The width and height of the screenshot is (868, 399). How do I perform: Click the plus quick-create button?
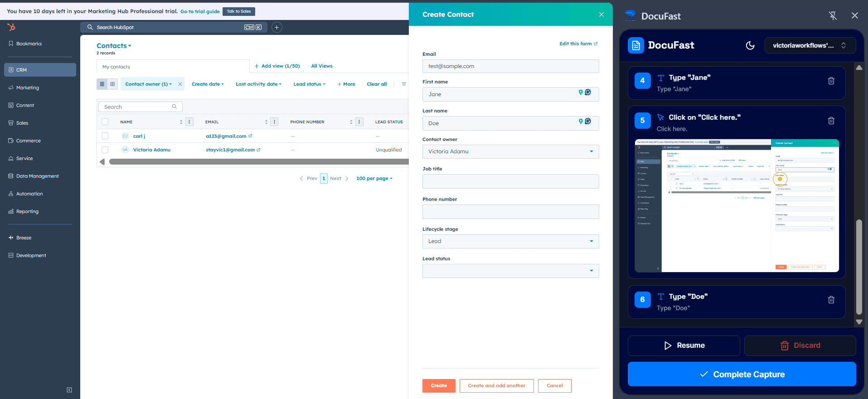point(277,27)
